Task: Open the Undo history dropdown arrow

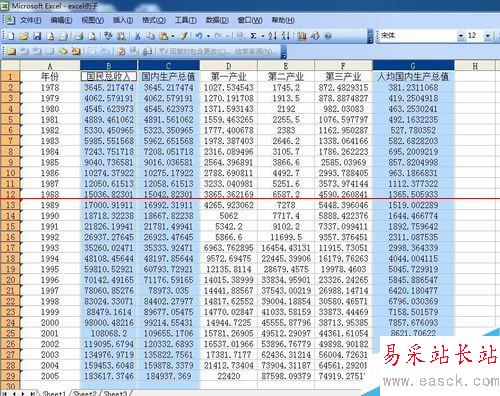Action: click(x=208, y=36)
